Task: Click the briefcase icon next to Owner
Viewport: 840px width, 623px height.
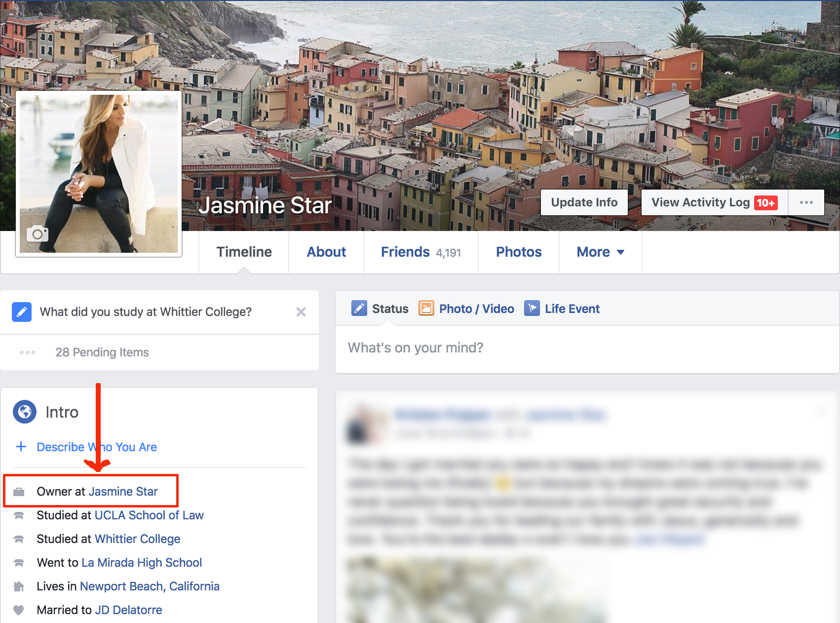Action: pyautogui.click(x=19, y=492)
